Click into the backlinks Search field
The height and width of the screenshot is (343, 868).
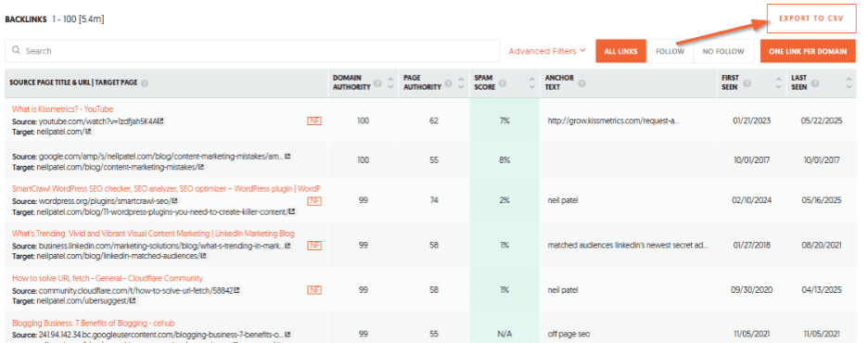pos(251,51)
